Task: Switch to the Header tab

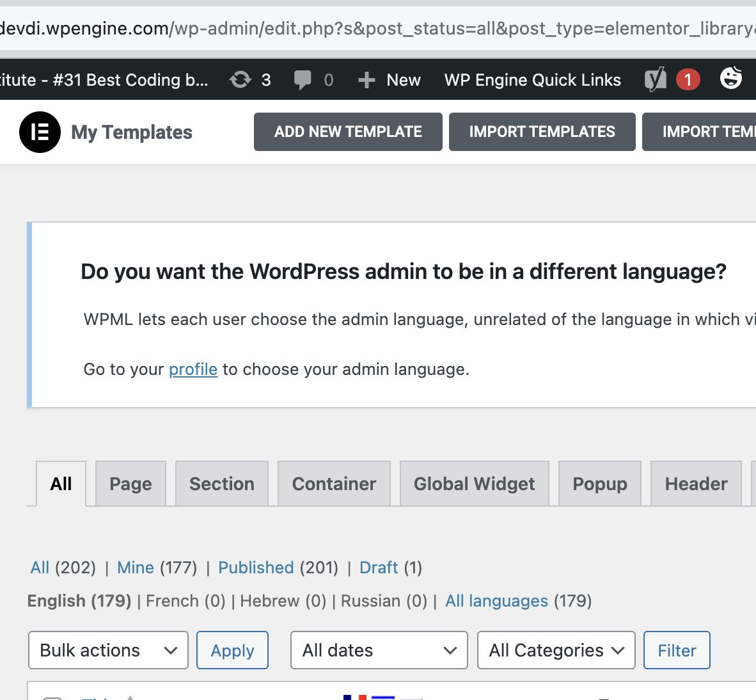Action: (697, 483)
